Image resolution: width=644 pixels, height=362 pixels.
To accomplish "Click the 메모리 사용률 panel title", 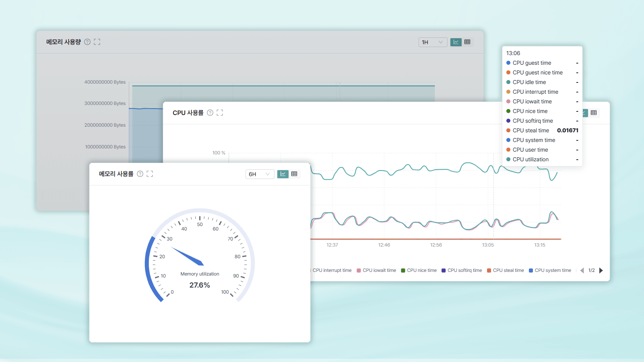I will [x=116, y=174].
